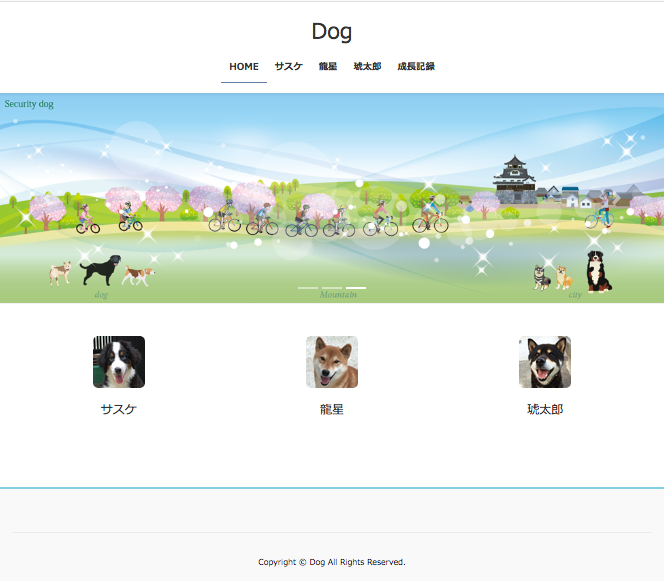Screen dimensions: 664x581
Task: Click the copyright footer text
Action: [x=332, y=562]
